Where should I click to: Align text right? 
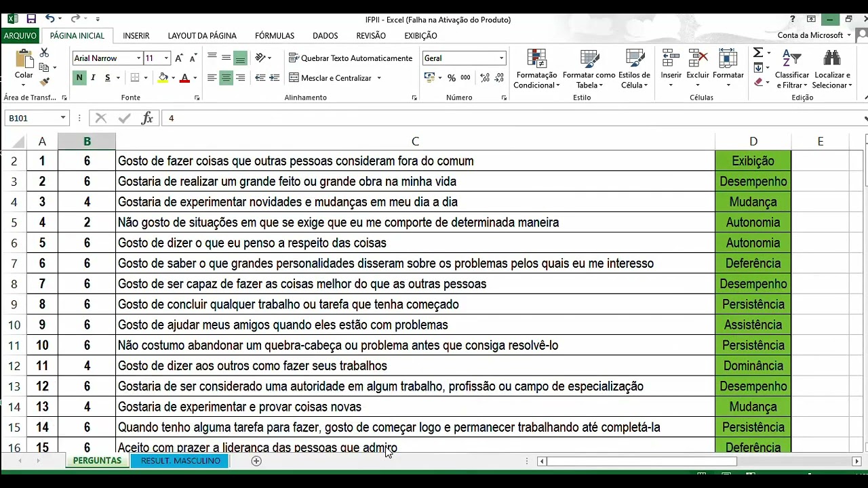(240, 78)
